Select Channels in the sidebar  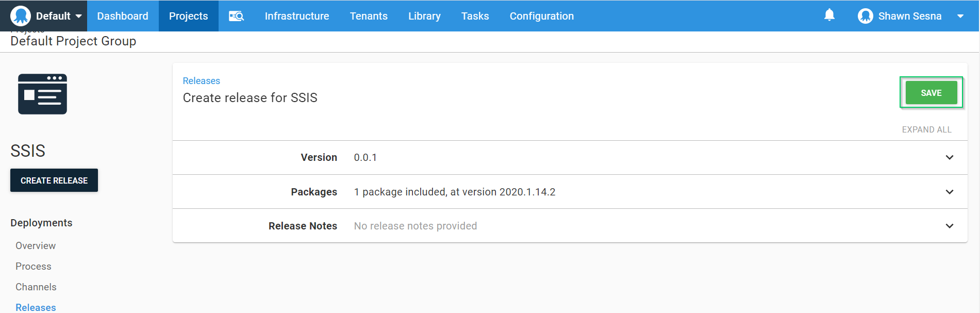pos(36,287)
